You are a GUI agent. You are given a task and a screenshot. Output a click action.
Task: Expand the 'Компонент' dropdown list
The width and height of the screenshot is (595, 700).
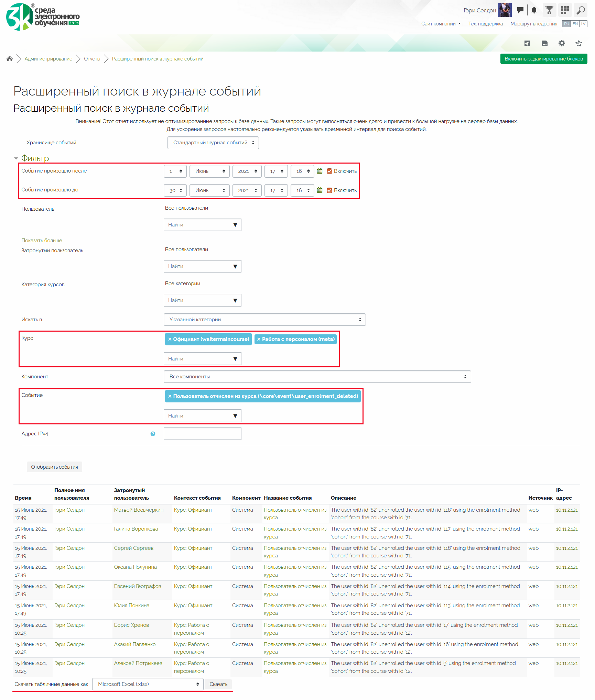point(317,377)
